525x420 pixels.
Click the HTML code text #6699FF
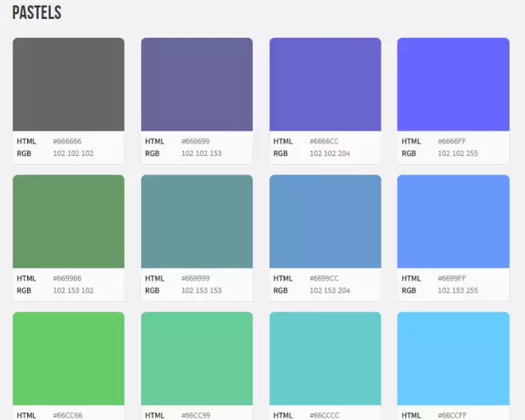452,278
